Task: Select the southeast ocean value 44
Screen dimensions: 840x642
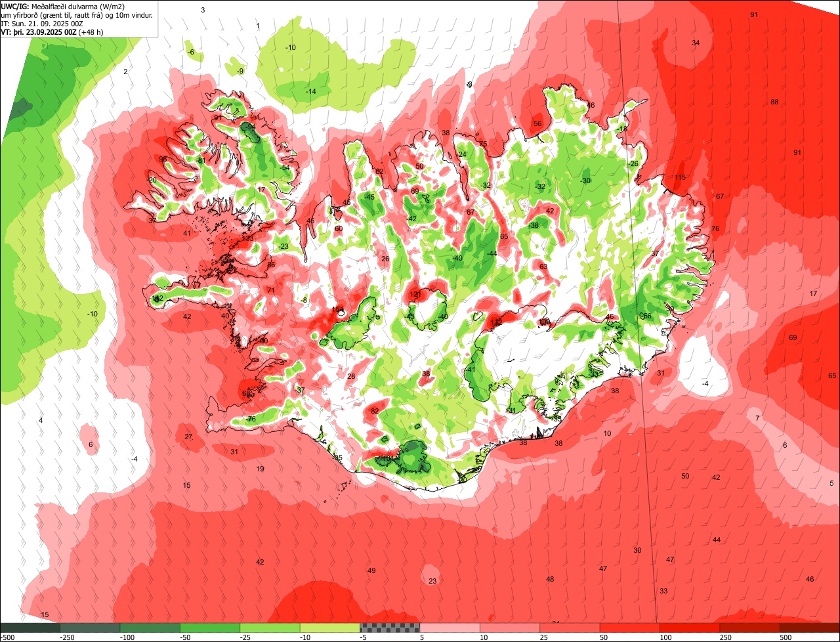Action: coord(717,540)
